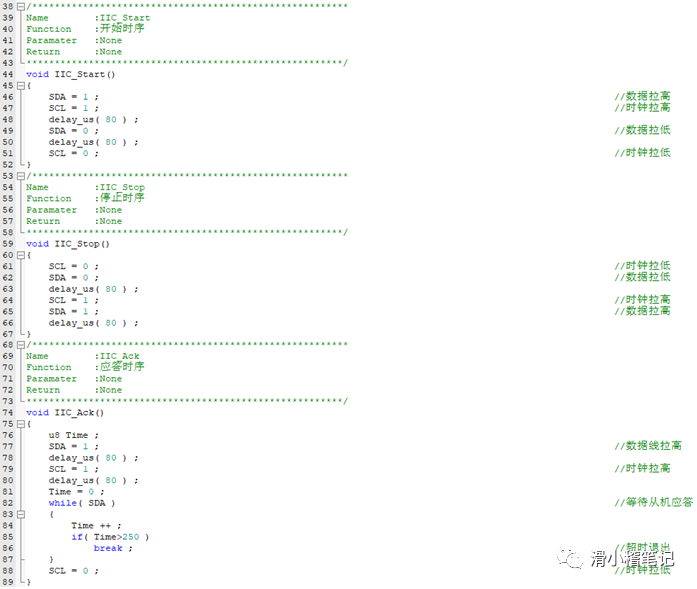
Task: Click 'delay_us( 80 ) ;' on line 50
Action: (93, 142)
